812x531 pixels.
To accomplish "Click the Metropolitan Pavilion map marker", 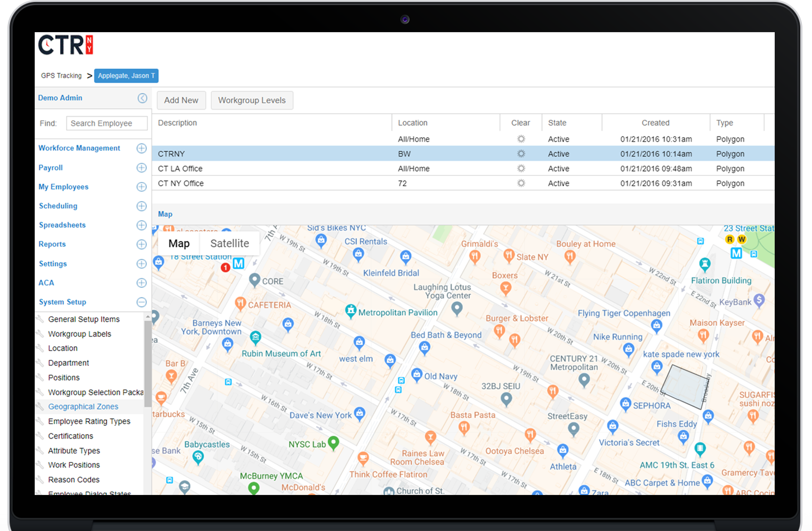I will click(351, 311).
